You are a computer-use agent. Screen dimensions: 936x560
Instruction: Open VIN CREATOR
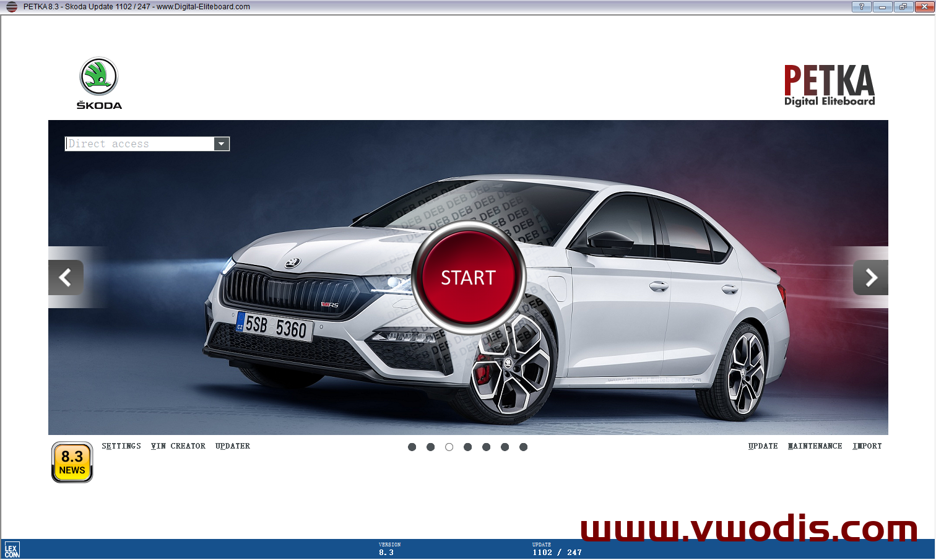(178, 446)
